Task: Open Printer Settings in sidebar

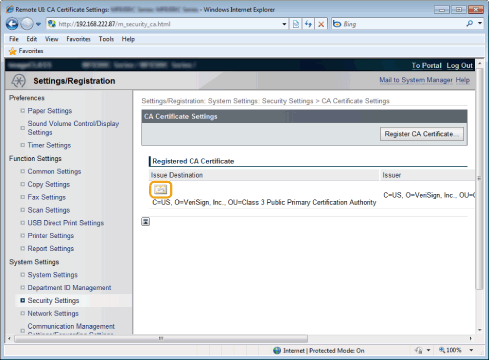Action: pyautogui.click(x=51, y=236)
